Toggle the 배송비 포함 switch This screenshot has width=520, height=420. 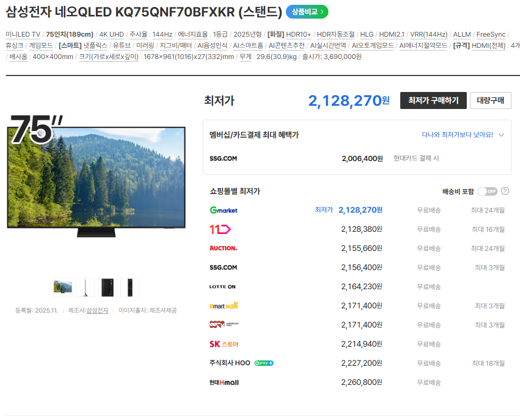tap(487, 191)
